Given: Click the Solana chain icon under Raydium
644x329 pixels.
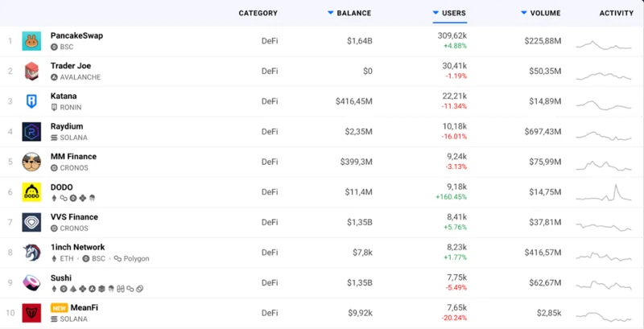Looking at the screenshot, I should pos(54,138).
